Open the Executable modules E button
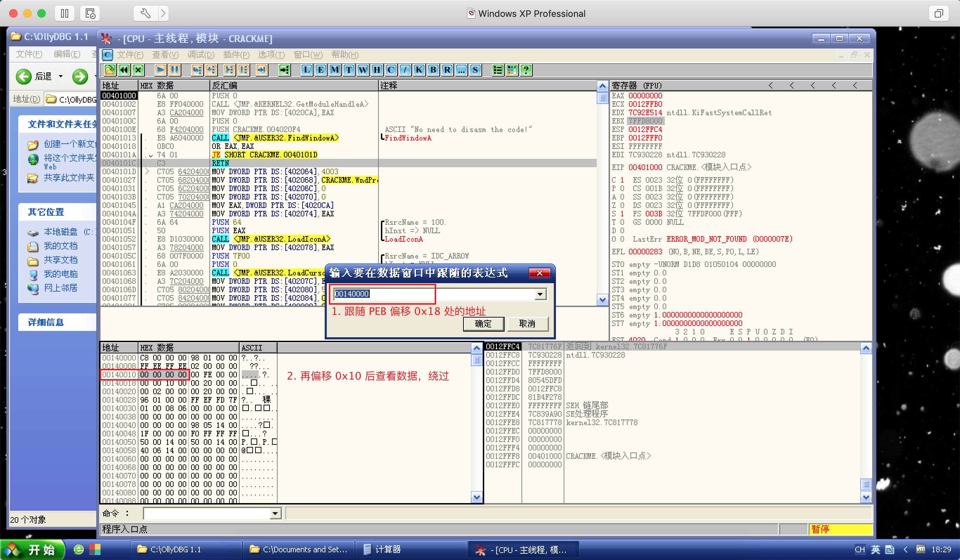960x560 pixels. click(x=320, y=70)
